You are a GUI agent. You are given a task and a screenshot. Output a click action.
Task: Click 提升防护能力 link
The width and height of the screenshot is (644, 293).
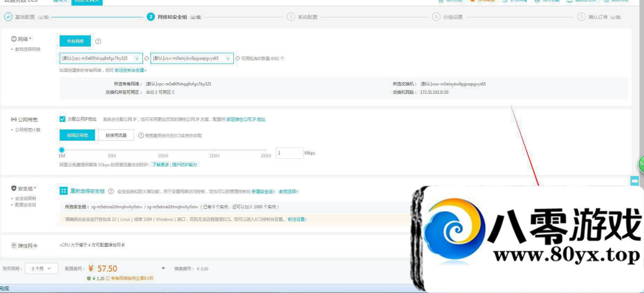point(184,165)
